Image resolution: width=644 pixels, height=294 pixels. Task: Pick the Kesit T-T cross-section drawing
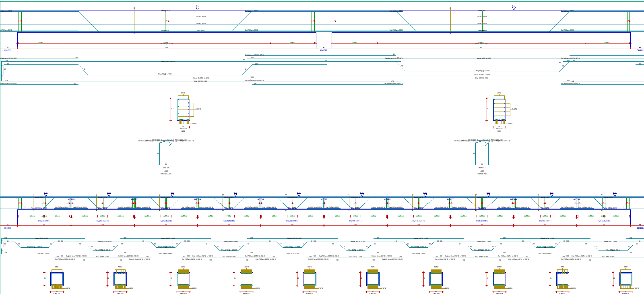click(x=57, y=280)
